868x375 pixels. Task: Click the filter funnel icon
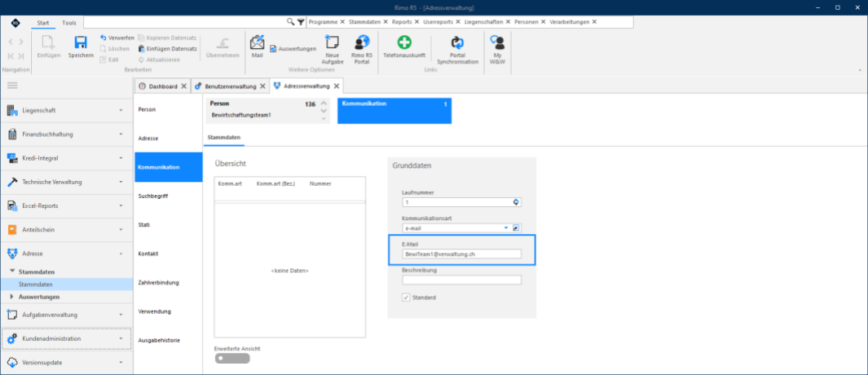300,21
